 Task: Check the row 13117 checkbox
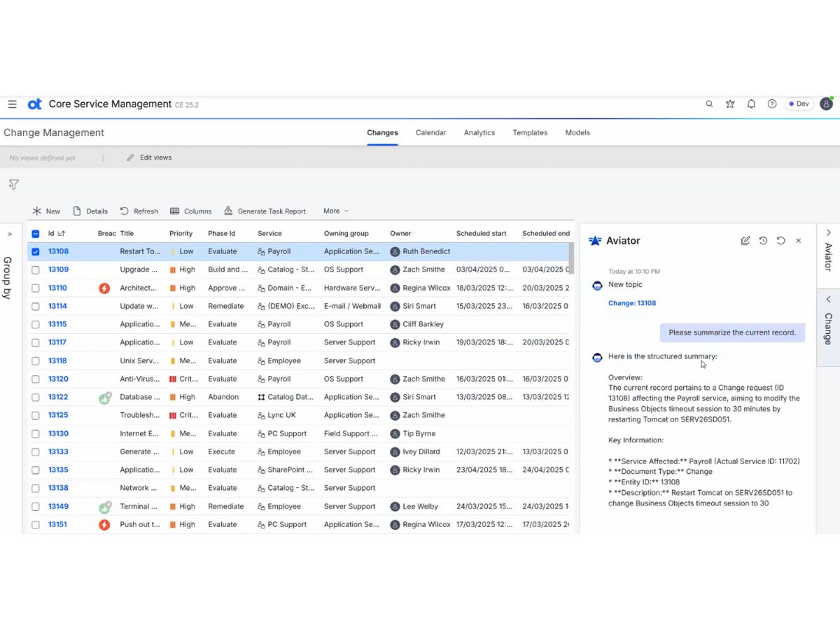point(36,343)
